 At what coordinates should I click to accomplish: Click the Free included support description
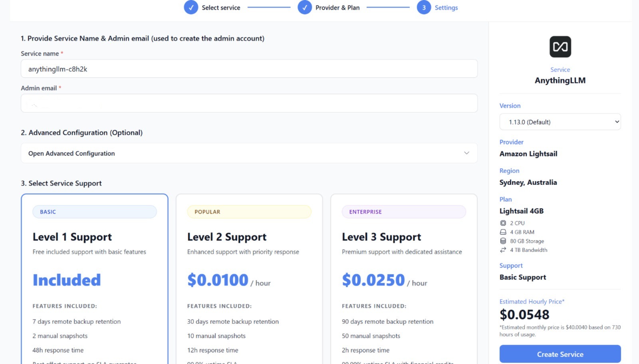(89, 252)
